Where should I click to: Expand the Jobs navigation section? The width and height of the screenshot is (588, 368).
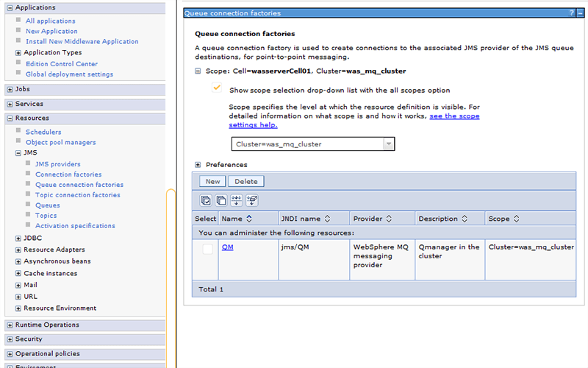tap(10, 89)
